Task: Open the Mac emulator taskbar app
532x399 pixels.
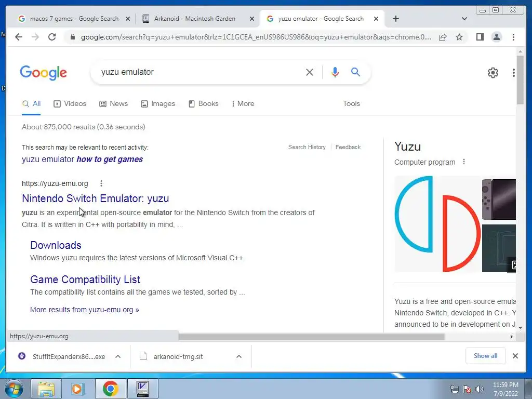Action: pos(142,389)
